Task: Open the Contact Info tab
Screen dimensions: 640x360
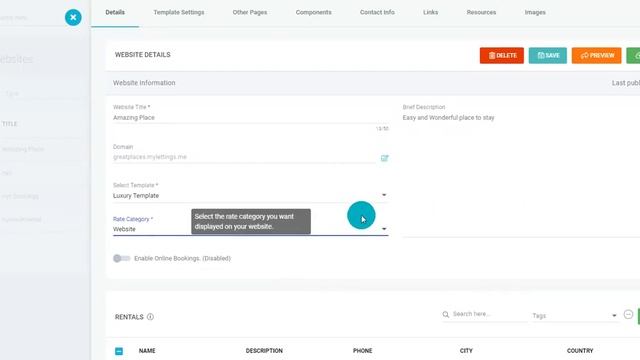Action: [377, 13]
